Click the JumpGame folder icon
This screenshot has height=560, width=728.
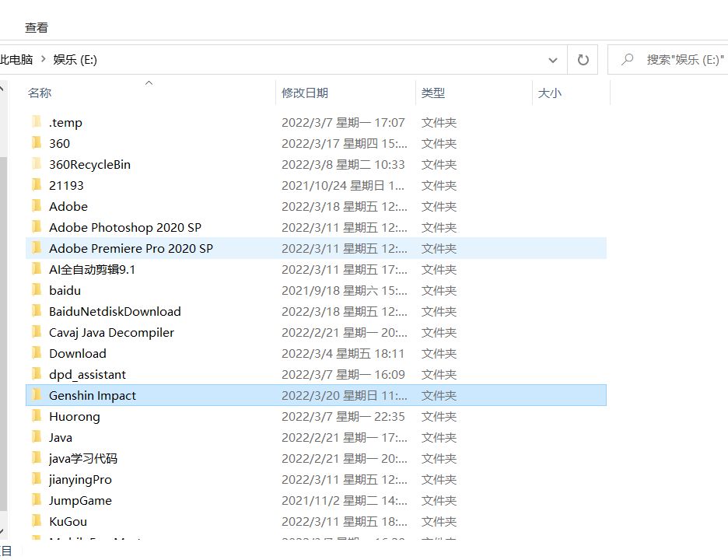37,499
